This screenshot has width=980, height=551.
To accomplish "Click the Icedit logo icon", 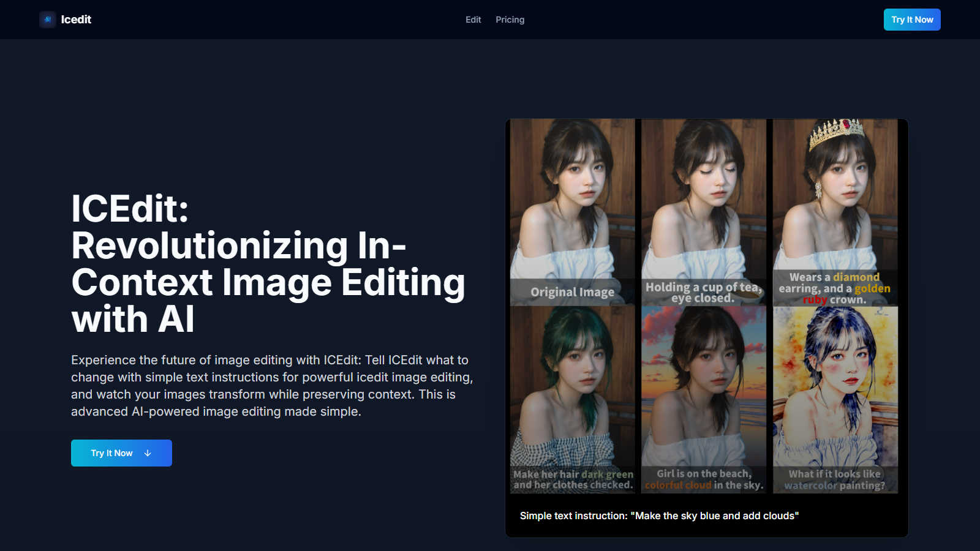I will click(x=48, y=20).
